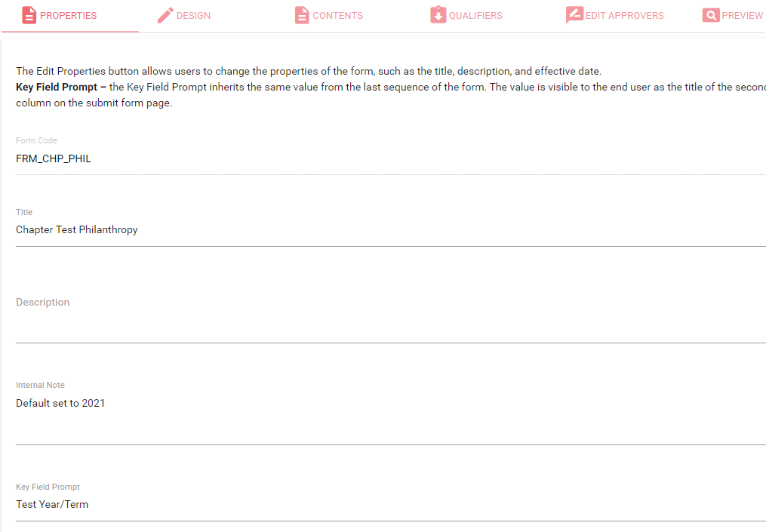Click the Design pencil icon
This screenshot has width=766, height=532.
click(x=165, y=15)
